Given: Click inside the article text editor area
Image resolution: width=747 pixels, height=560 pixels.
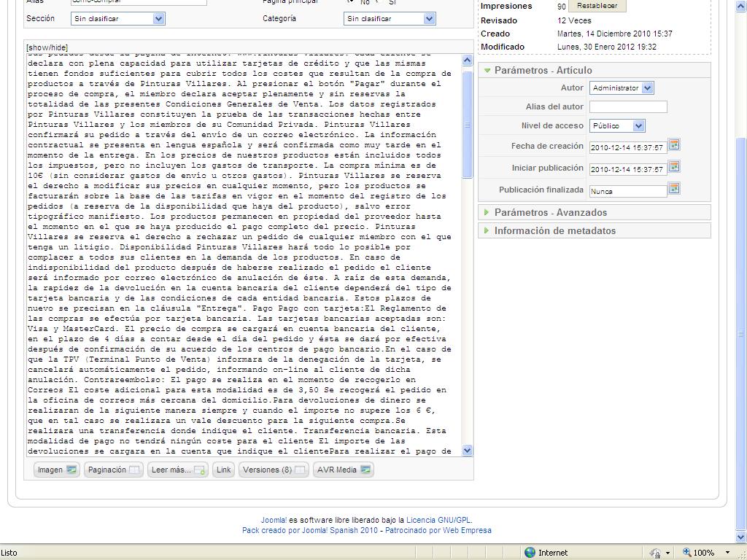Looking at the screenshot, I should tap(244, 254).
